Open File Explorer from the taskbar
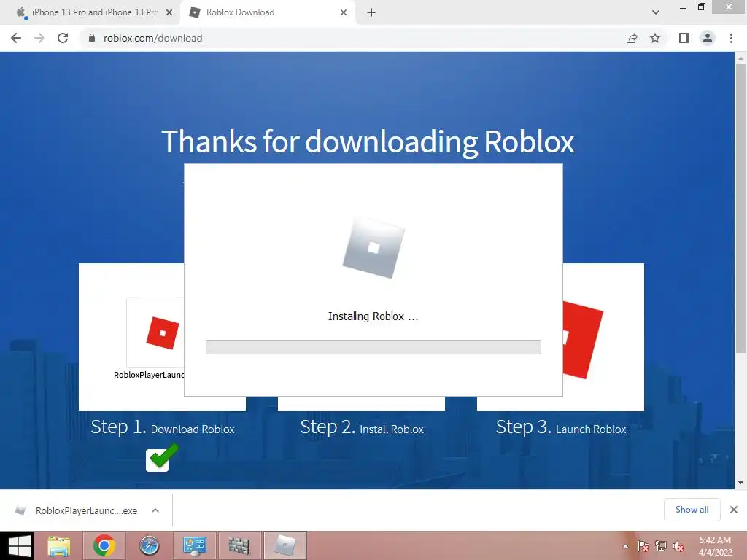The image size is (747, 560). [59, 545]
